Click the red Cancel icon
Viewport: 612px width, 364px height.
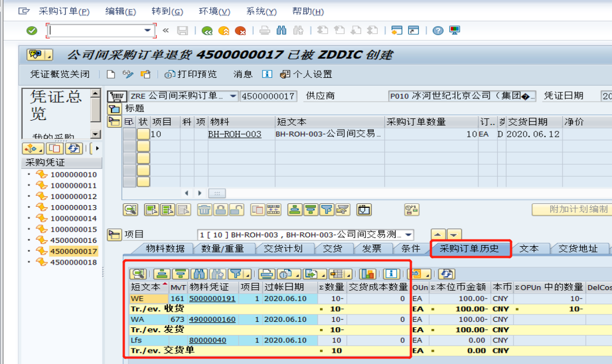[x=240, y=31]
